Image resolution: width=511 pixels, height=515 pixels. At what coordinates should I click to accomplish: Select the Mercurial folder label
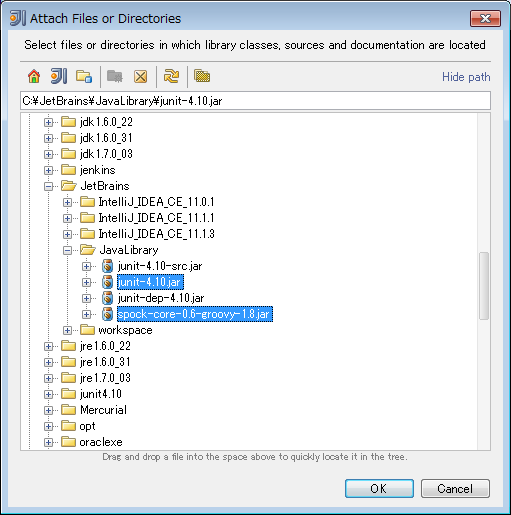[x=103, y=410]
